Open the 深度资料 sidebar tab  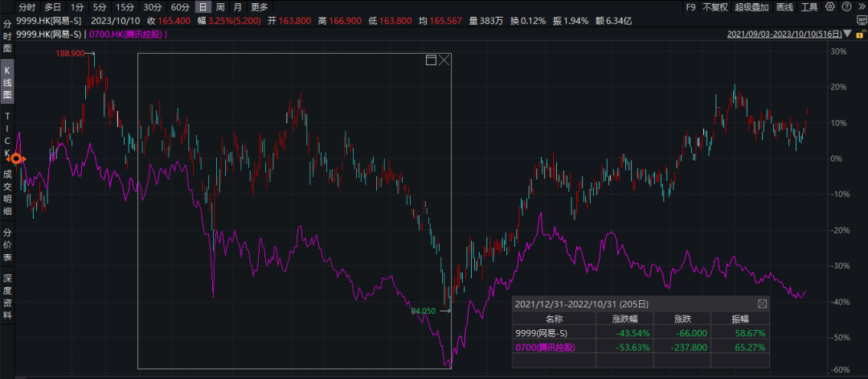click(7, 296)
